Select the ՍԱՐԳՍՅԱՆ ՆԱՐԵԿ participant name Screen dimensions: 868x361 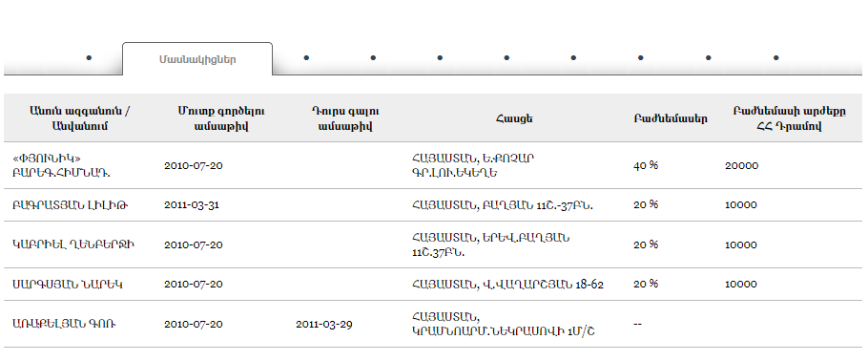tap(67, 285)
